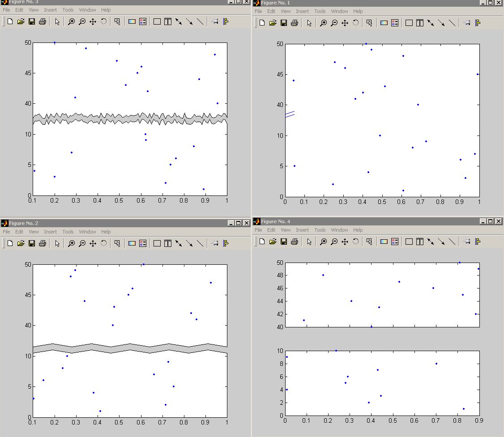Click the wavy axis break band in Figure No. 2

[130, 348]
